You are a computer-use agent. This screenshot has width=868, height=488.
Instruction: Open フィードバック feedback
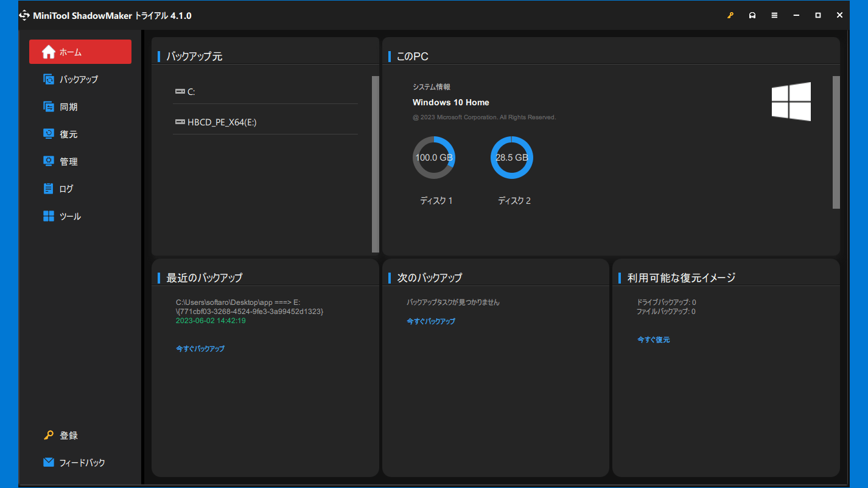coord(80,462)
